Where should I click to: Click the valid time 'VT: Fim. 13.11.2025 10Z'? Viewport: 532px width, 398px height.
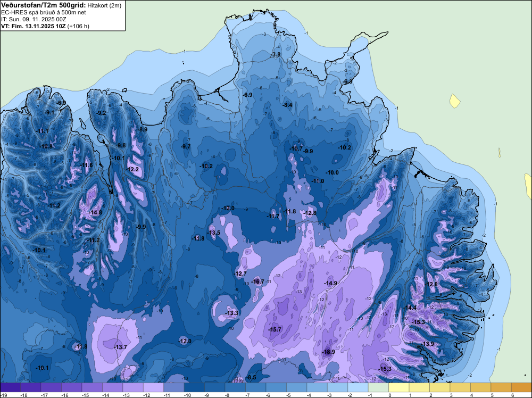click(x=34, y=26)
